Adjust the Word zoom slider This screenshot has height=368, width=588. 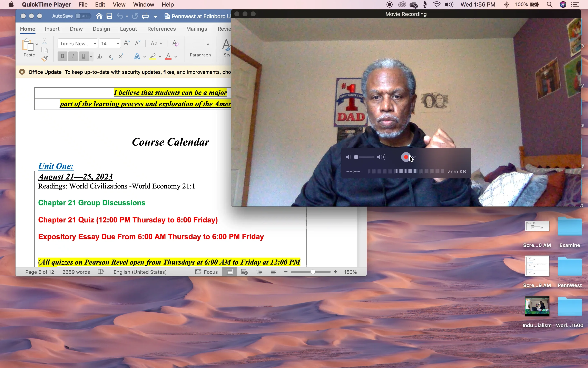pos(311,272)
